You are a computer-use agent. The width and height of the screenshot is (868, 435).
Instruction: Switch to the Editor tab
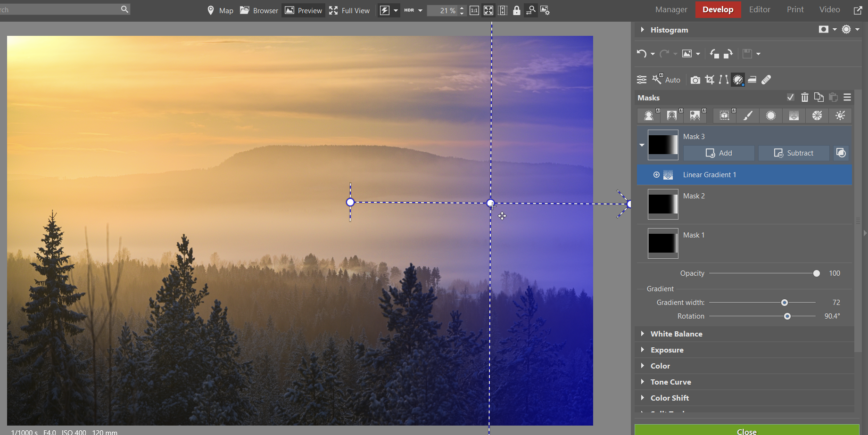click(760, 9)
